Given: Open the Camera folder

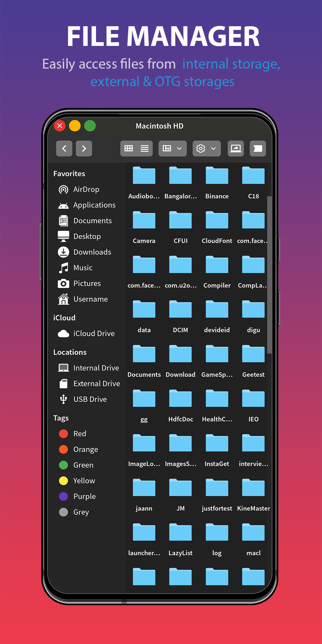Looking at the screenshot, I should (144, 227).
